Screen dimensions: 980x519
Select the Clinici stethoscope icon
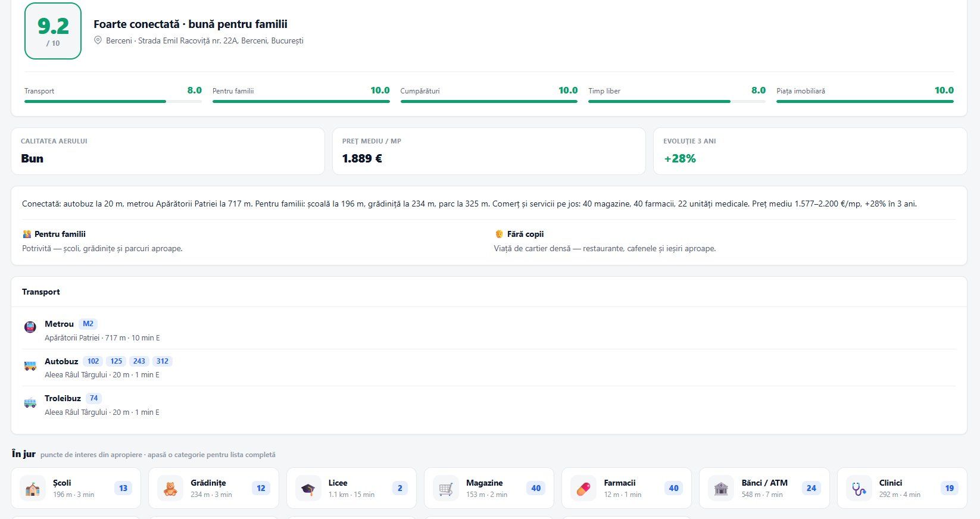[859, 489]
